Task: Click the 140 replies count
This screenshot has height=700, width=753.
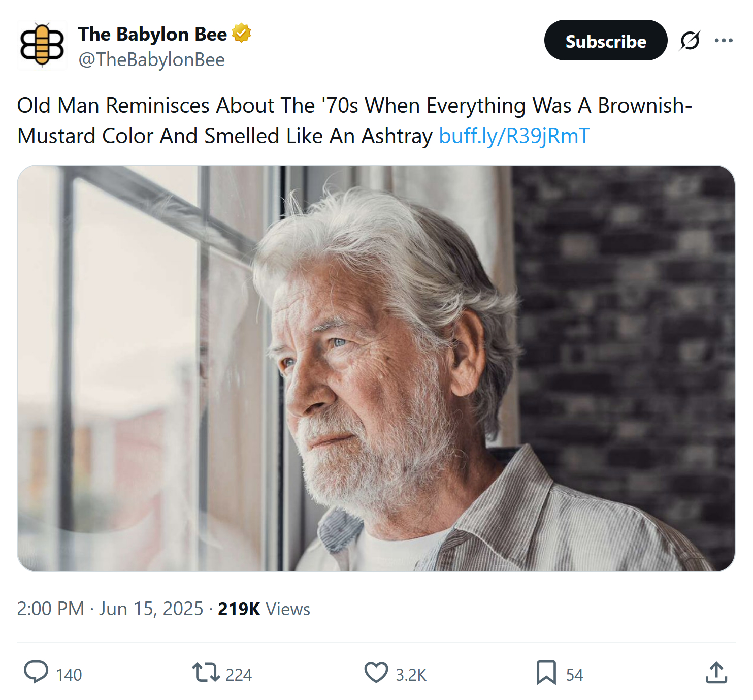Action: tap(69, 675)
